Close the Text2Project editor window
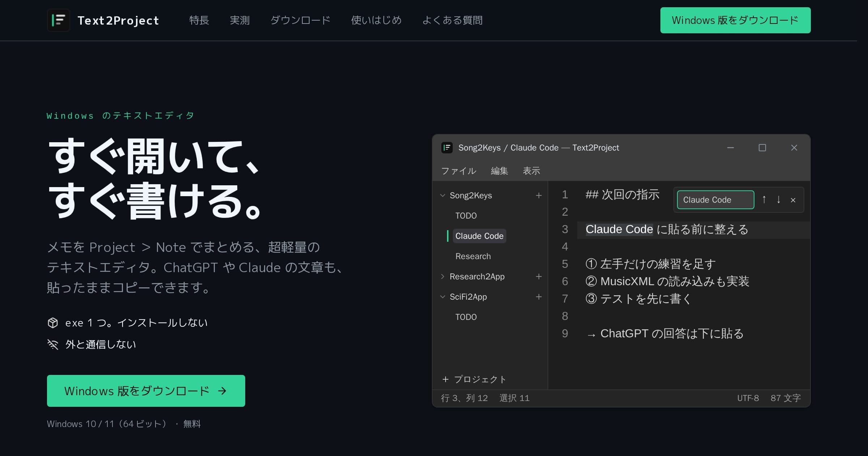The height and width of the screenshot is (456, 868). pos(794,148)
